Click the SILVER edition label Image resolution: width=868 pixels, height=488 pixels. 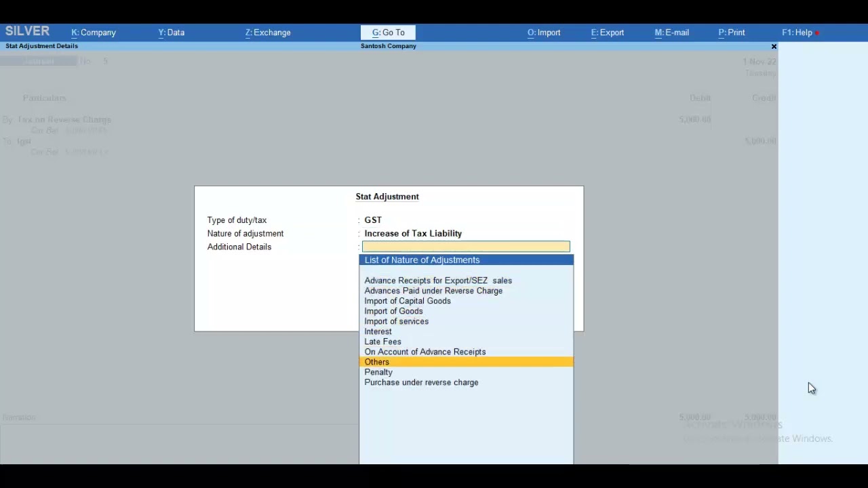point(27,31)
